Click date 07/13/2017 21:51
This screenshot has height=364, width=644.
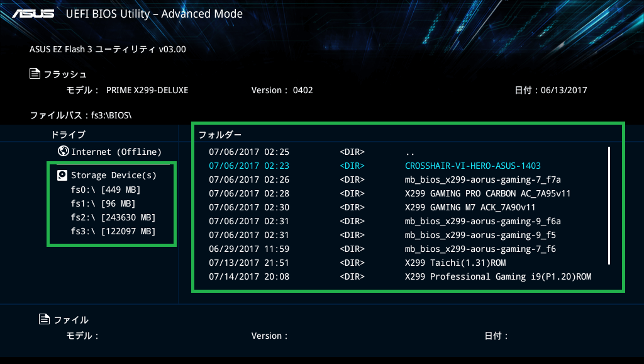tap(249, 263)
